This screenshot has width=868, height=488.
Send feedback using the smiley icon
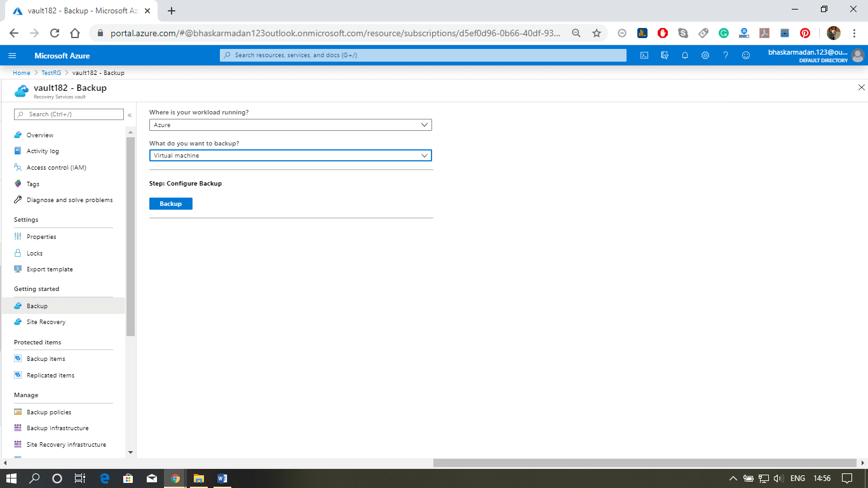pos(745,55)
